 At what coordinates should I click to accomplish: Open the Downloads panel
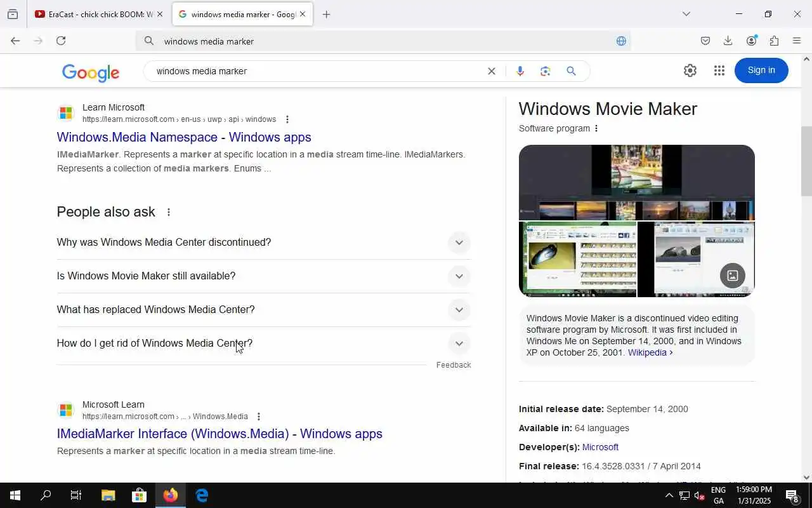pyautogui.click(x=728, y=41)
